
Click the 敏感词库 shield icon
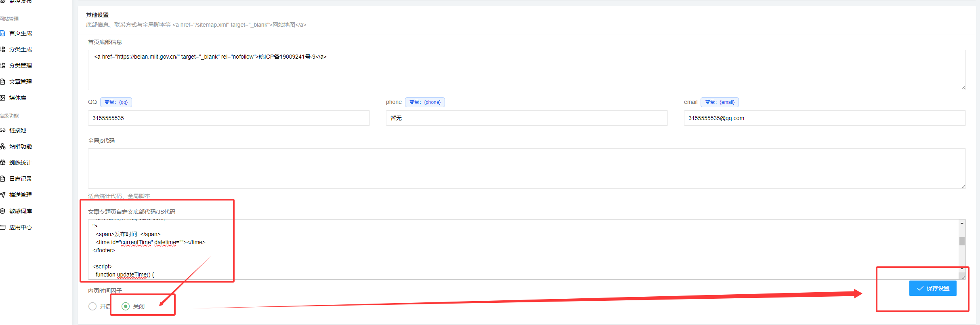[x=2, y=211]
